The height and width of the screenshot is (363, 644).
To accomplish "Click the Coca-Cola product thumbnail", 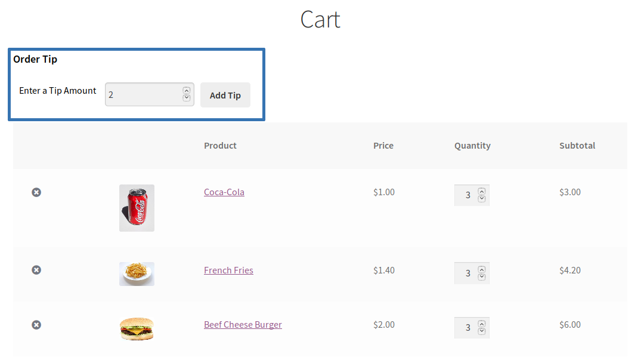I will tap(137, 208).
